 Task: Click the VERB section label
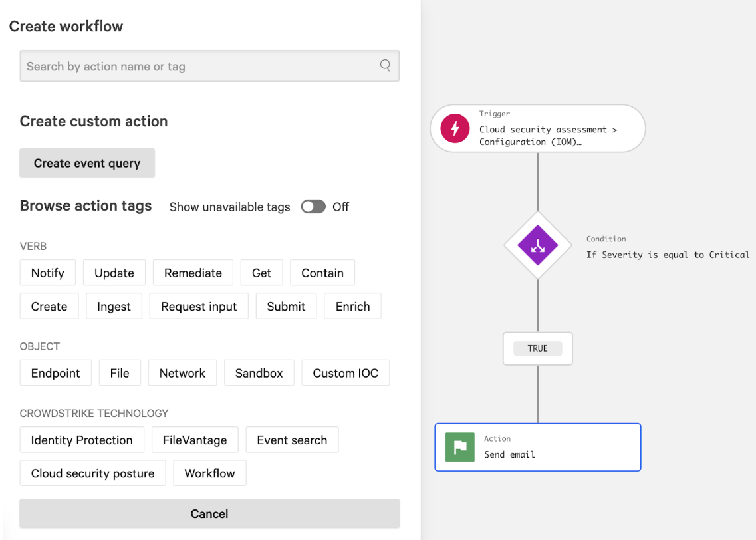(x=33, y=246)
